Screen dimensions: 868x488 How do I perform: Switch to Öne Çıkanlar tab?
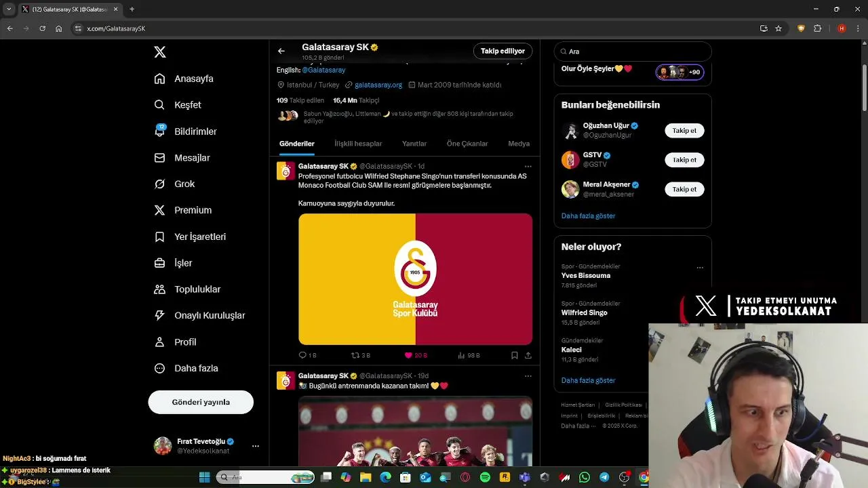coord(467,144)
